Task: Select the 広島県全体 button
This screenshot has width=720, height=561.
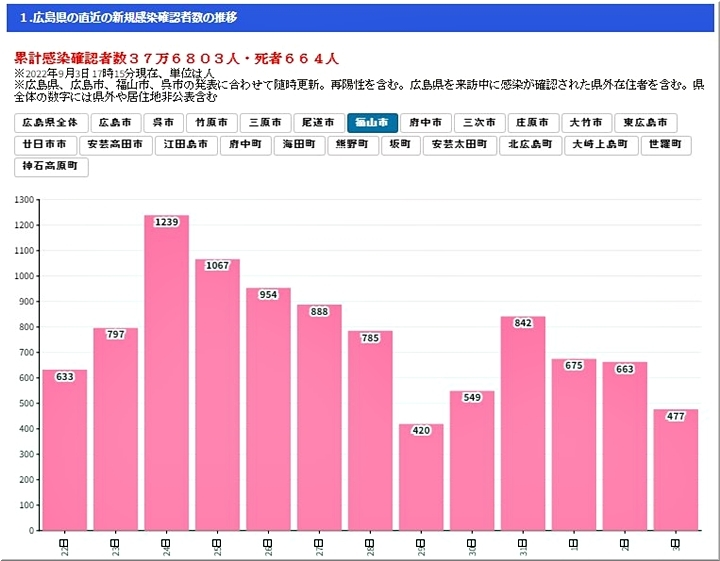Action: click(x=51, y=123)
